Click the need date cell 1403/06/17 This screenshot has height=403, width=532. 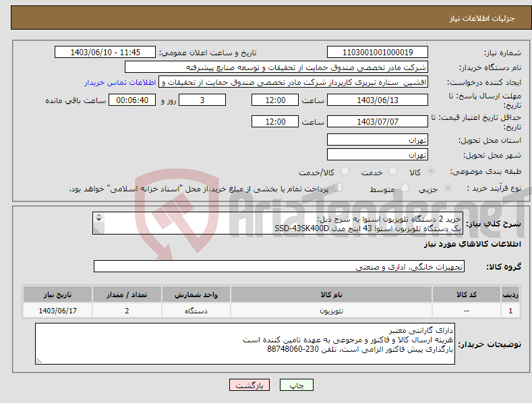click(x=58, y=311)
